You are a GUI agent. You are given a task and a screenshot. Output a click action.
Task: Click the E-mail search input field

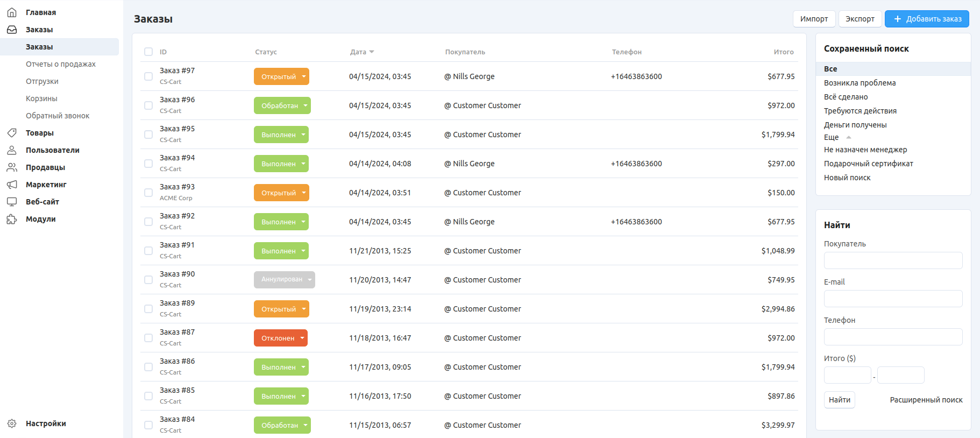pos(893,299)
